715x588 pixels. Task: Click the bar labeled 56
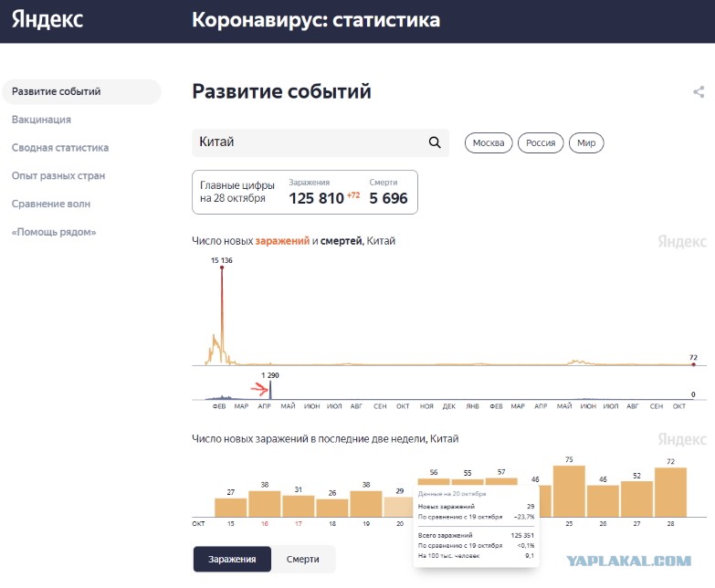tap(434, 481)
